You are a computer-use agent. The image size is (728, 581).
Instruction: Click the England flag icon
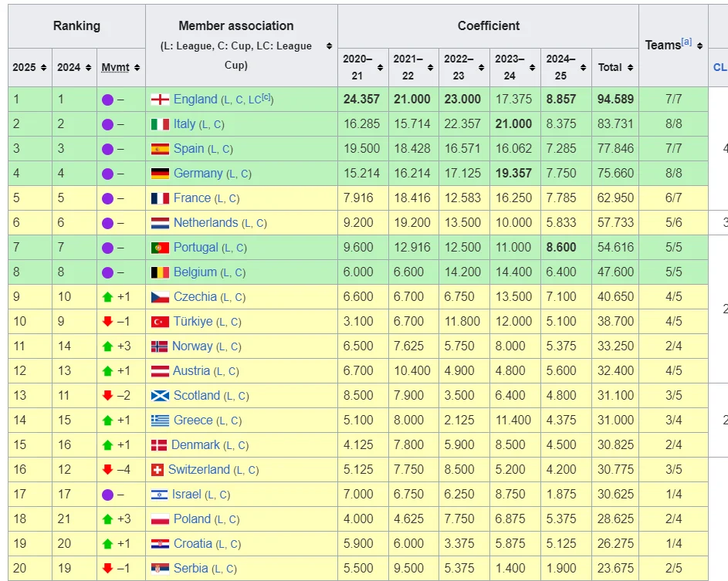tap(160, 100)
